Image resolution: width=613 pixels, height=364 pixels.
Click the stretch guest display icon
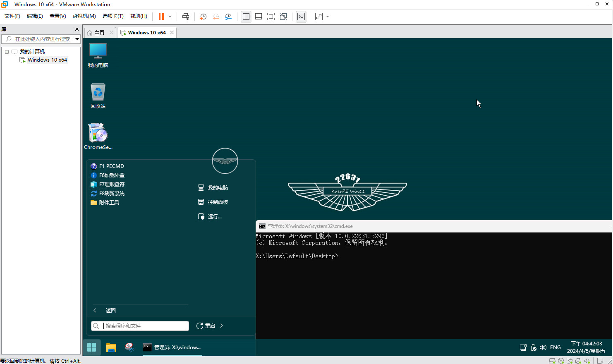point(319,17)
